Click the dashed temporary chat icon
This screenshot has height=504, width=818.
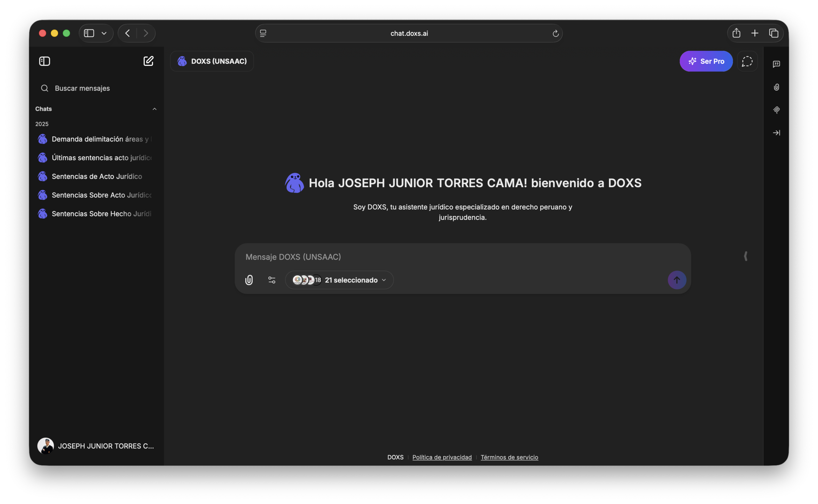coord(747,61)
